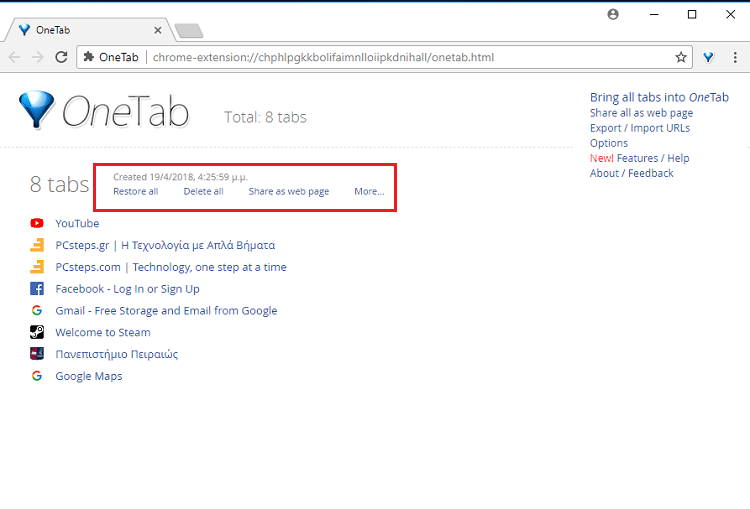Click the OneTab funnel logo
The width and height of the screenshot is (750, 509).
tap(36, 110)
